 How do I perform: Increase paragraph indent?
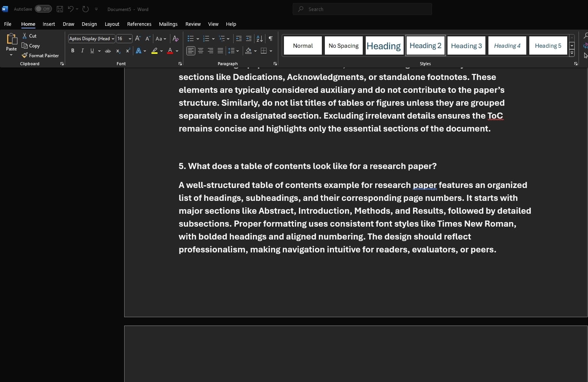point(249,39)
